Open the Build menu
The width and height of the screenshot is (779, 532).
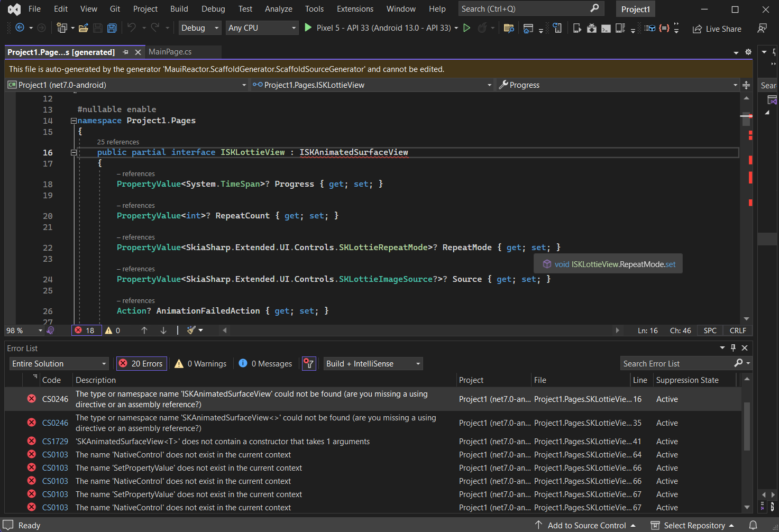(179, 8)
